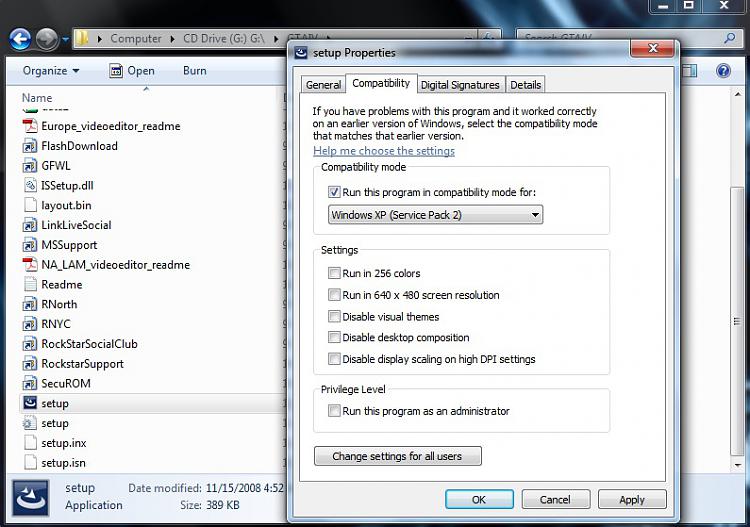Click the setup.isn file icon
The image size is (750, 527).
pos(30,462)
